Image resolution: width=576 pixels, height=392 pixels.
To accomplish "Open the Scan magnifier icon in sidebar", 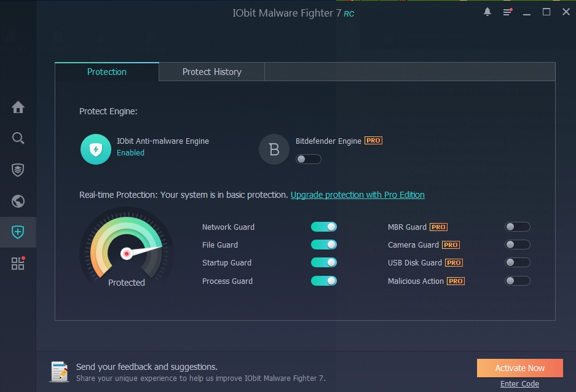I will (x=18, y=138).
